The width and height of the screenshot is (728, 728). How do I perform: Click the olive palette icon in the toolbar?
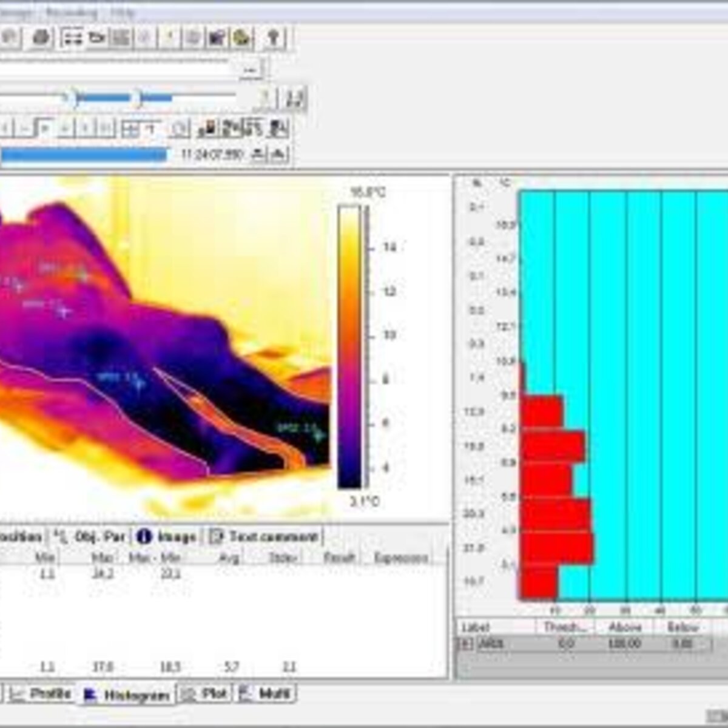tap(242, 38)
